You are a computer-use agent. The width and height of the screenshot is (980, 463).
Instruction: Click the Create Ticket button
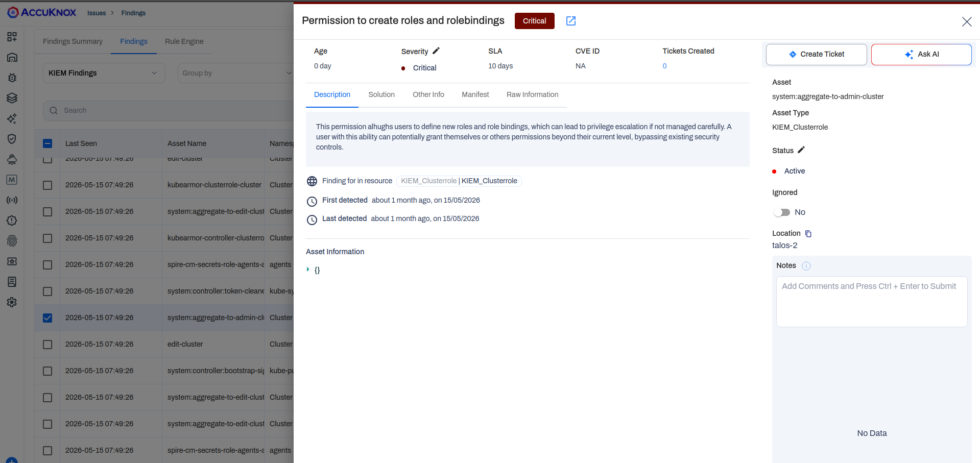pyautogui.click(x=816, y=54)
